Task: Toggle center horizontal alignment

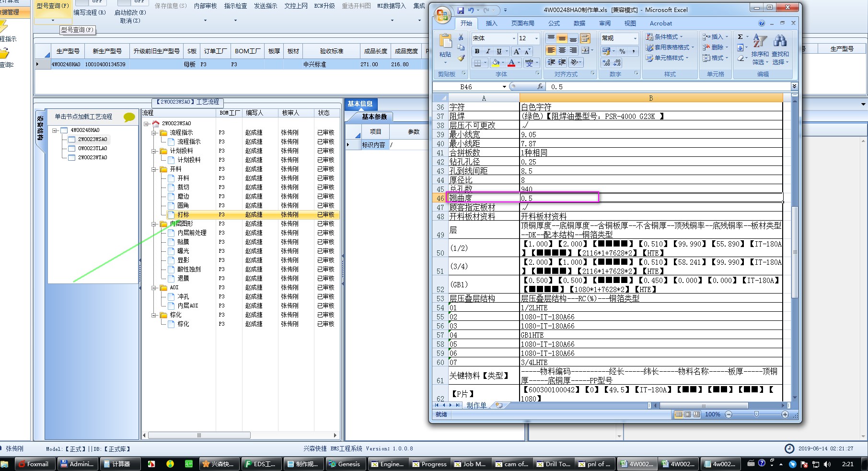Action: [x=562, y=50]
